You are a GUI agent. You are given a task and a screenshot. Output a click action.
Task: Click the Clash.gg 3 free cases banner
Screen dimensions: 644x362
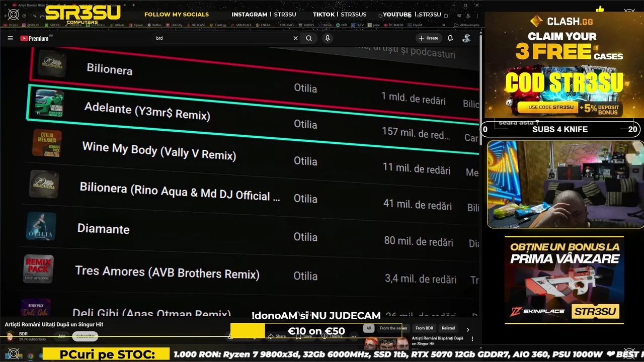pos(564,65)
